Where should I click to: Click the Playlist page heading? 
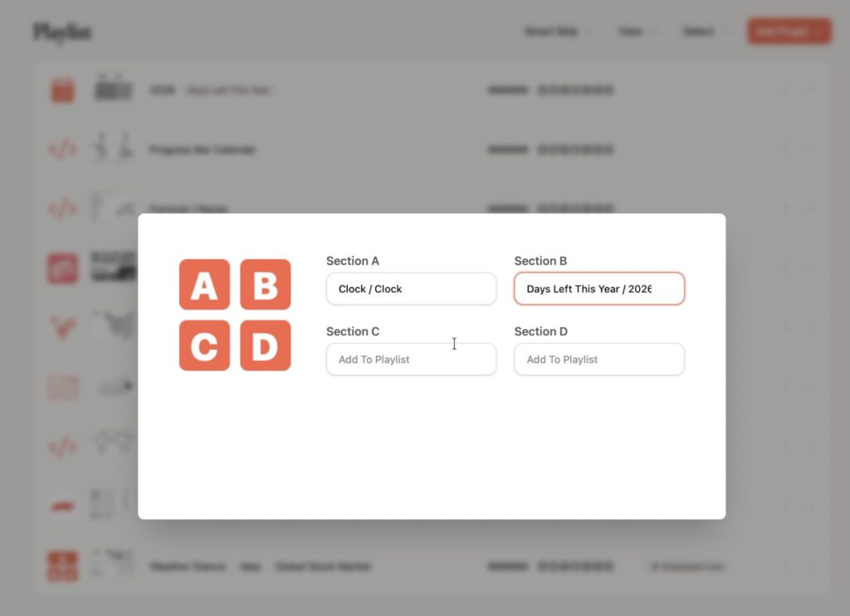(63, 32)
